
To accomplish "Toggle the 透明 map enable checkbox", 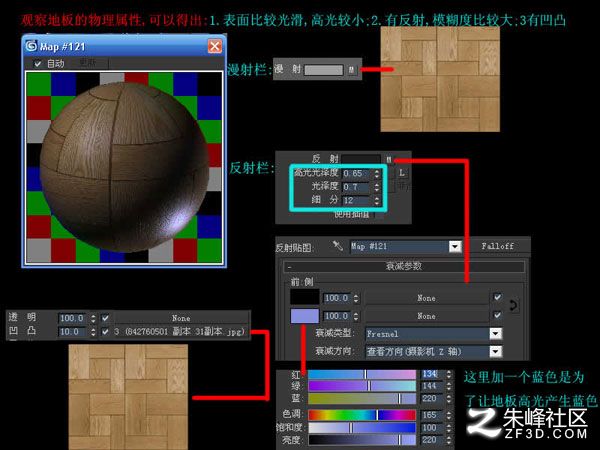I will (x=105, y=318).
